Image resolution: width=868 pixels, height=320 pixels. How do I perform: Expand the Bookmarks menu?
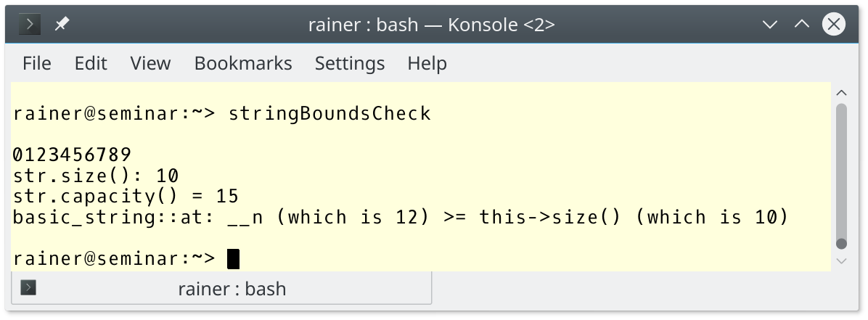[243, 63]
